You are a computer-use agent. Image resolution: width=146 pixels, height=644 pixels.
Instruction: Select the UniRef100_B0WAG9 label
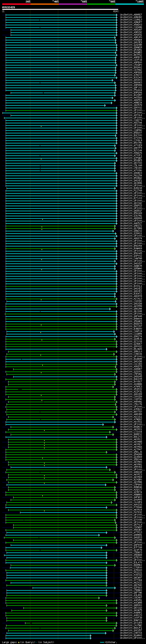tap(131, 249)
